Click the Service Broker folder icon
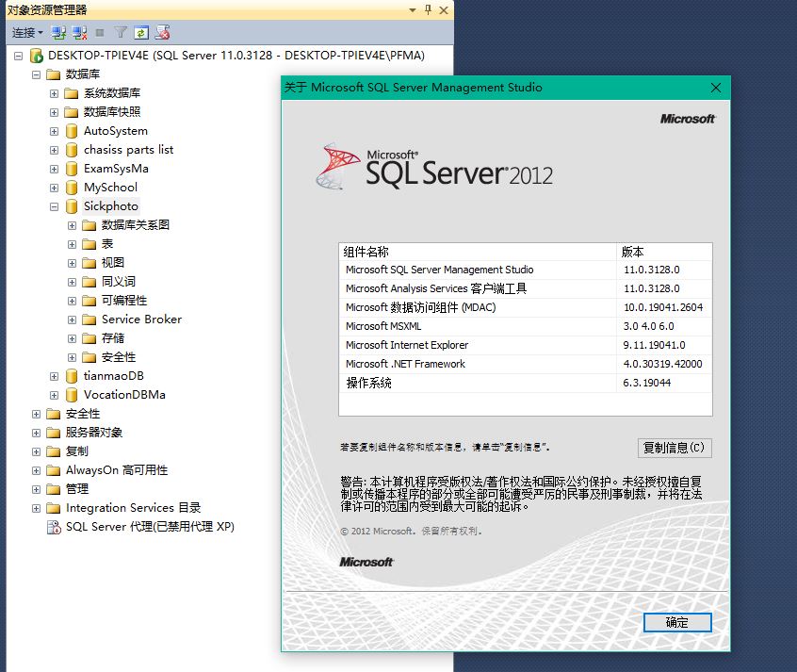This screenshot has height=672, width=797. click(89, 320)
